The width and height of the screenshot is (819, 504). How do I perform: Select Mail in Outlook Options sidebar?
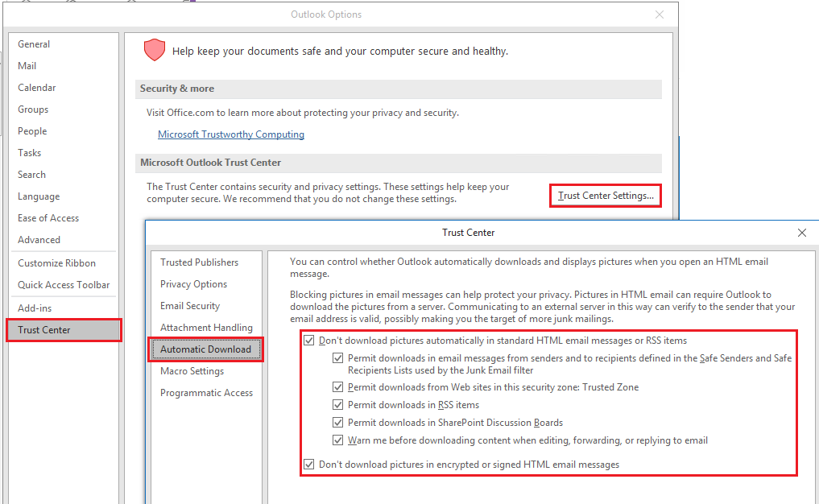[x=27, y=66]
